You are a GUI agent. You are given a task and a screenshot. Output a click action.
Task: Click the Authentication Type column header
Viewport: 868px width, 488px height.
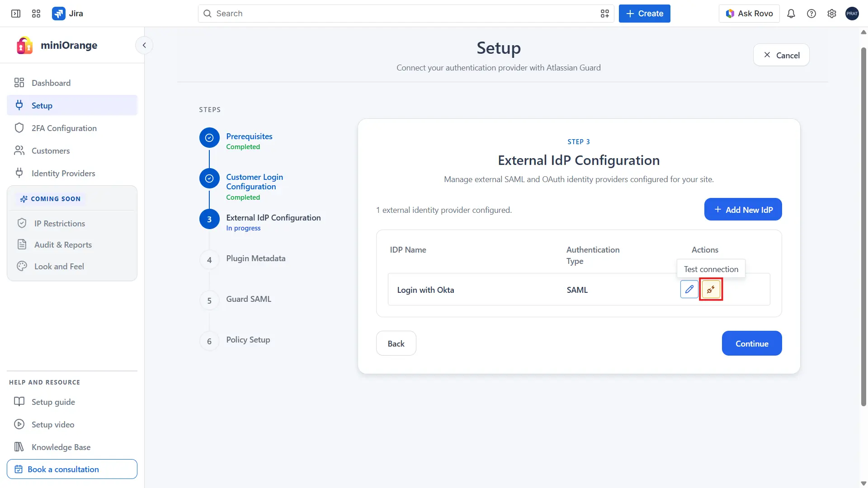(x=593, y=255)
